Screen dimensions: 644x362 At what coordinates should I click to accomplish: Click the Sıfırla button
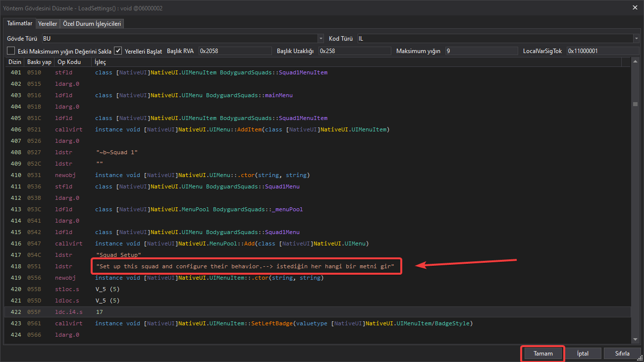pyautogui.click(x=622, y=354)
